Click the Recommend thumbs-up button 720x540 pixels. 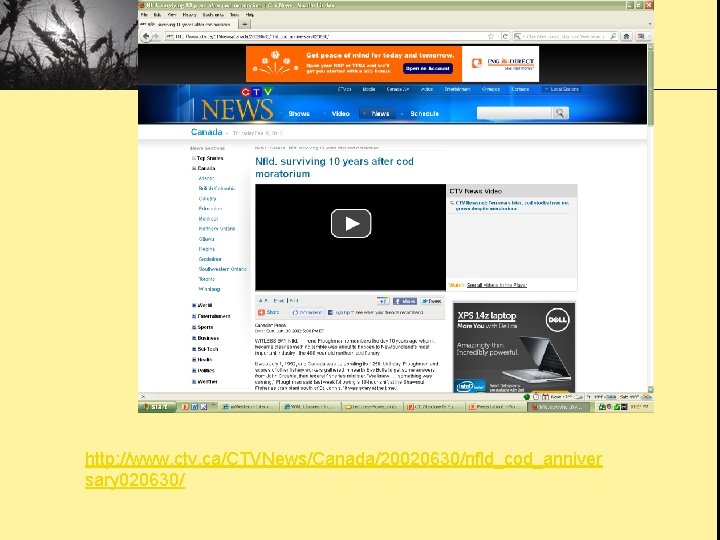[307, 312]
